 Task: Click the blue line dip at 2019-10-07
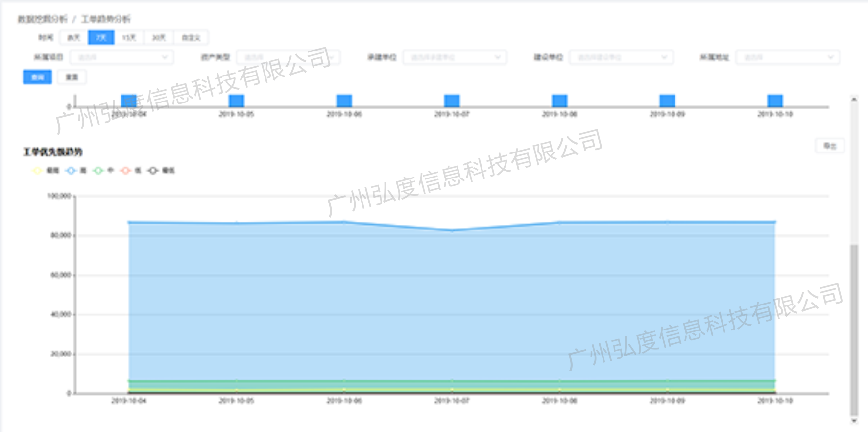(452, 230)
